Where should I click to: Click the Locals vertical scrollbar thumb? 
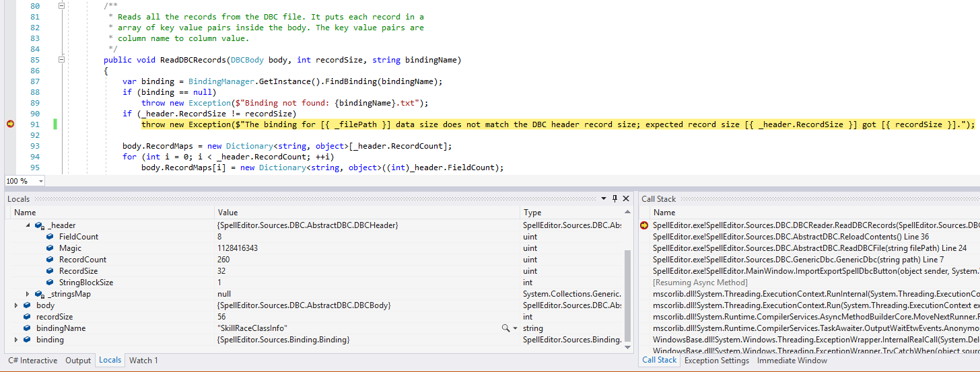tap(628, 297)
